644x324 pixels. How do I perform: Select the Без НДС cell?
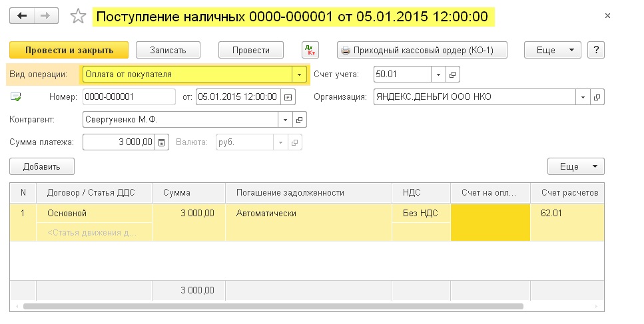421,214
